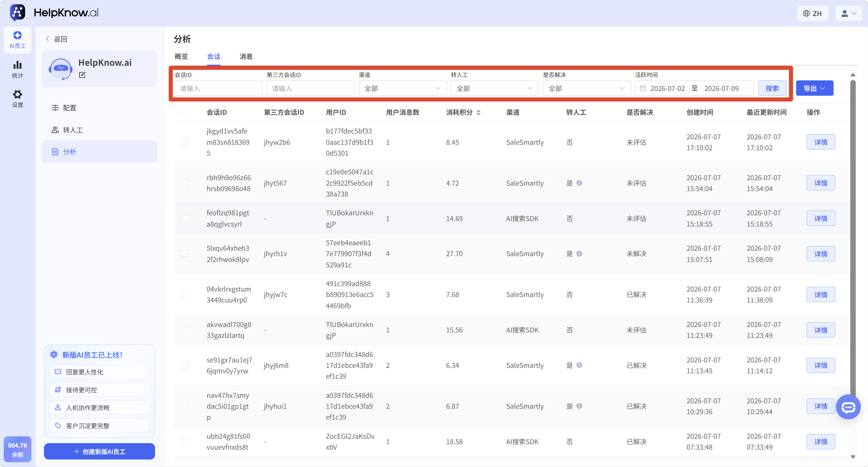Click the edit pencil icon under HelpKnow.ai
The height and width of the screenshot is (467, 868).
(x=82, y=75)
